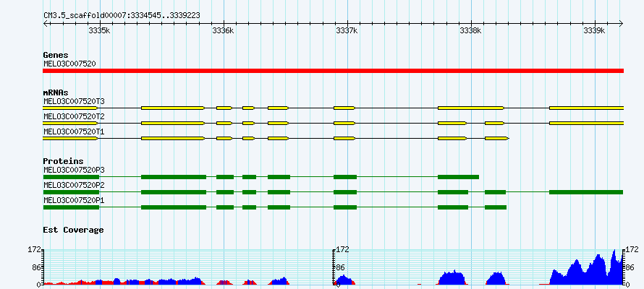Viewport: 644px width, 289px height.
Task: Click the left arrowhead of the ruler
Action: point(46,23)
